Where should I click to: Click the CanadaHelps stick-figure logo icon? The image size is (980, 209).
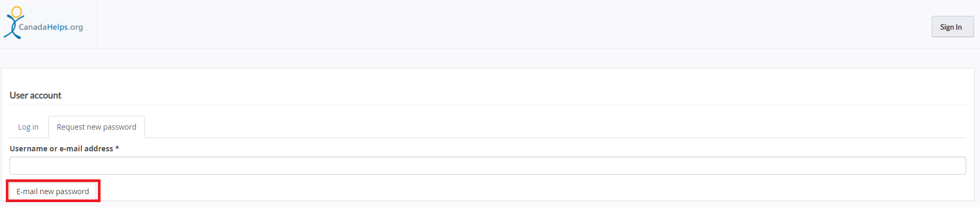[13, 23]
